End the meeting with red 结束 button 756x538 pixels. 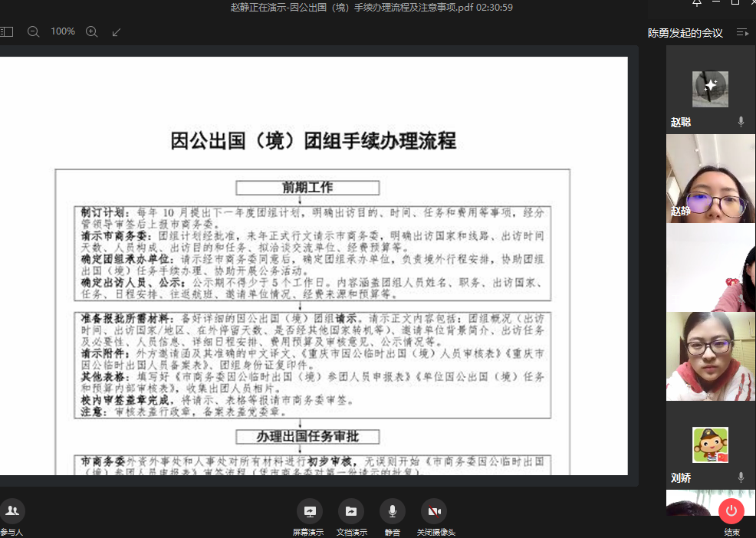pos(731,511)
